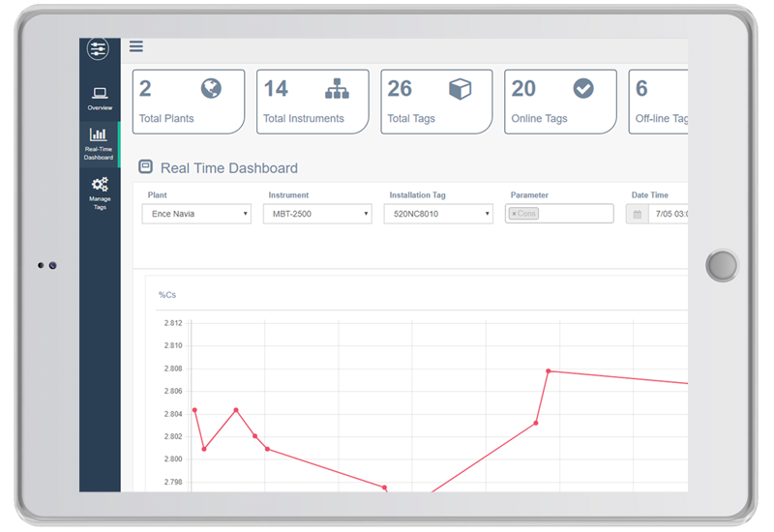Open the Overview page in sidebar
Viewport: 774px width, 532px height.
(100, 99)
